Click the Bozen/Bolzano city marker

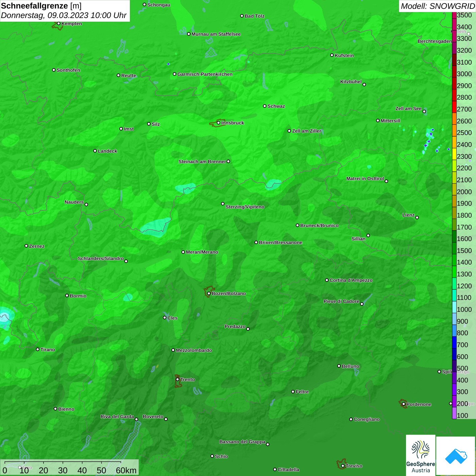[209, 293]
